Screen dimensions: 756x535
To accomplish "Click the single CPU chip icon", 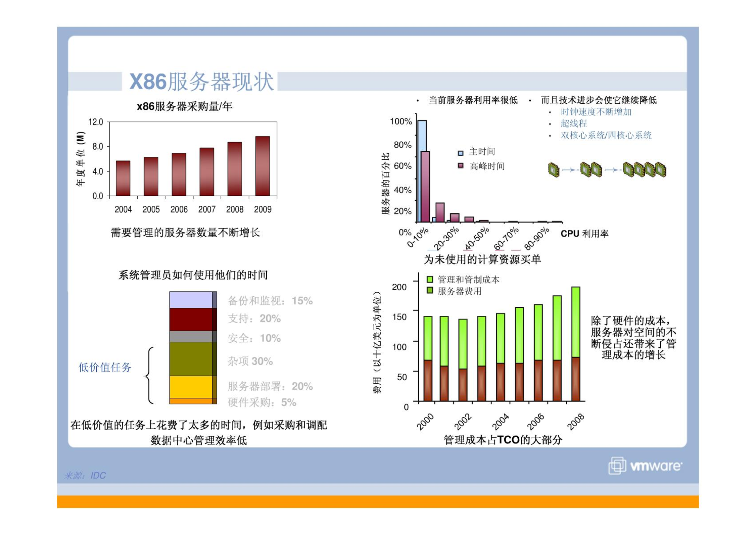I will click(554, 170).
